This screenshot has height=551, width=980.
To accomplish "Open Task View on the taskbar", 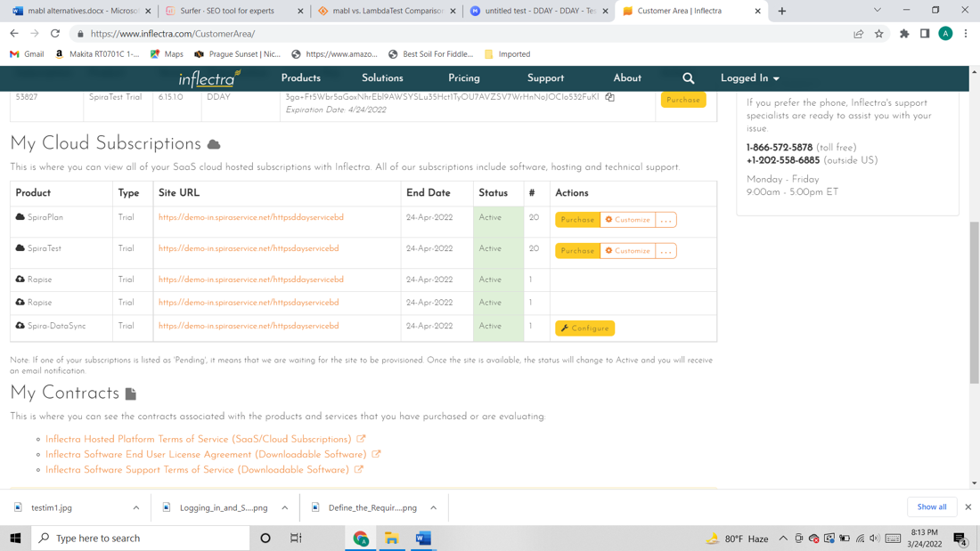I will (297, 538).
